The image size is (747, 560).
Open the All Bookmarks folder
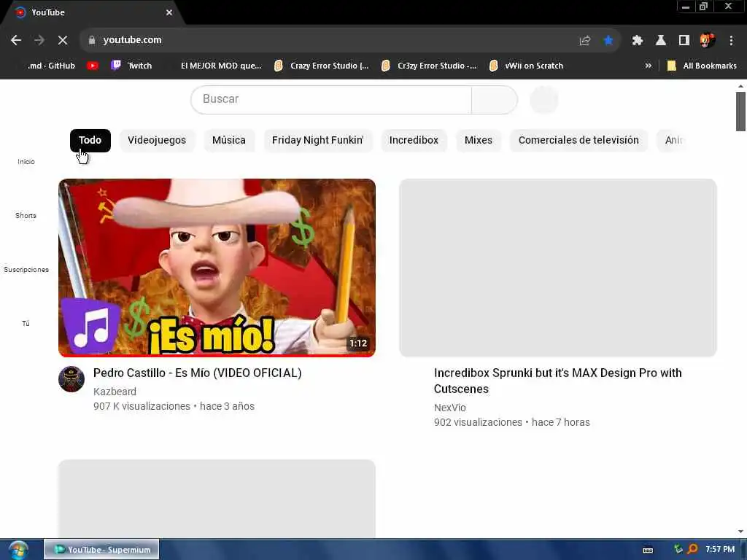coord(702,66)
